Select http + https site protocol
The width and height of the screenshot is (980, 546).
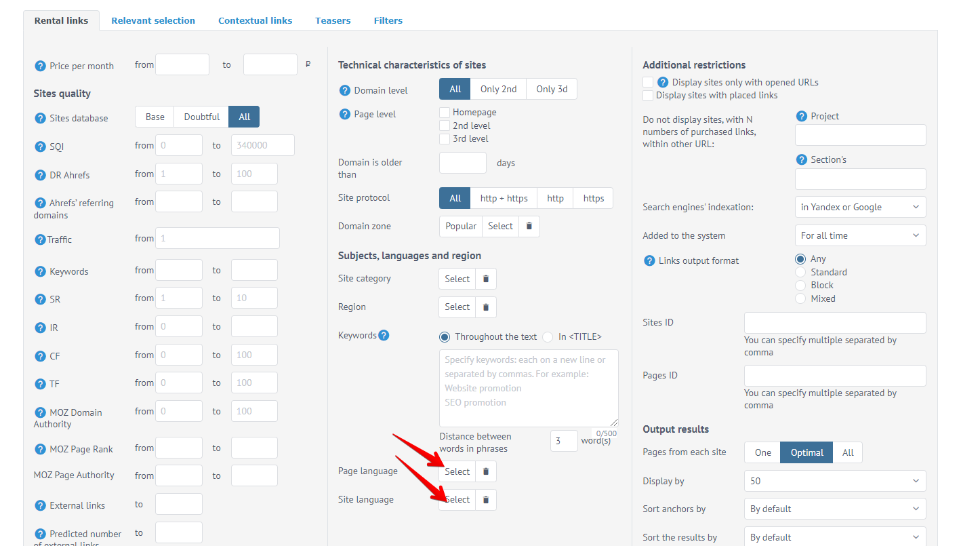pyautogui.click(x=504, y=198)
